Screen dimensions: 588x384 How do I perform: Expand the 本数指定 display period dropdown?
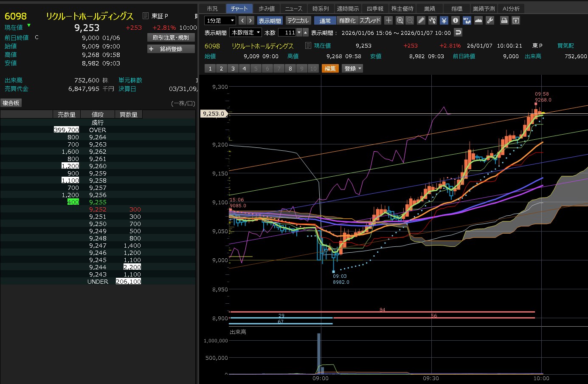(x=246, y=32)
